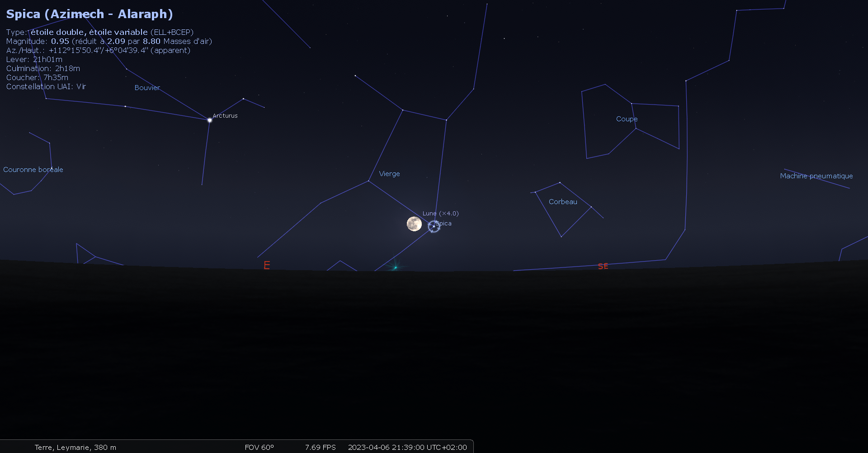The height and width of the screenshot is (453, 868).
Task: Click the 'Lune (×4.0)' text label
Action: [440, 213]
